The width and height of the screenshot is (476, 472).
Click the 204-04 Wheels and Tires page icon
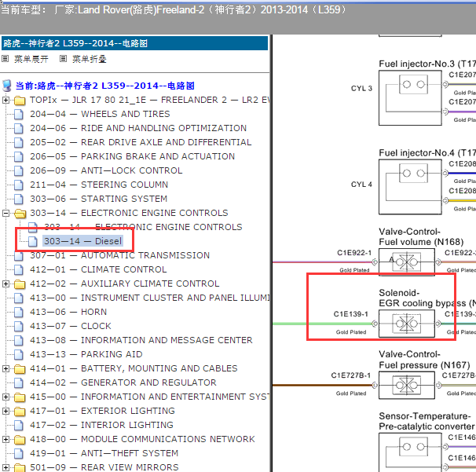[19, 115]
